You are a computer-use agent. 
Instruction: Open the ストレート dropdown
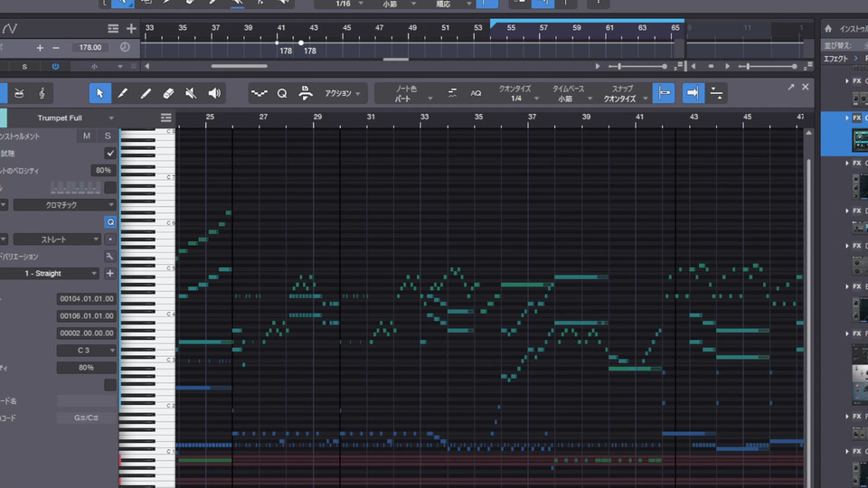tap(56, 239)
